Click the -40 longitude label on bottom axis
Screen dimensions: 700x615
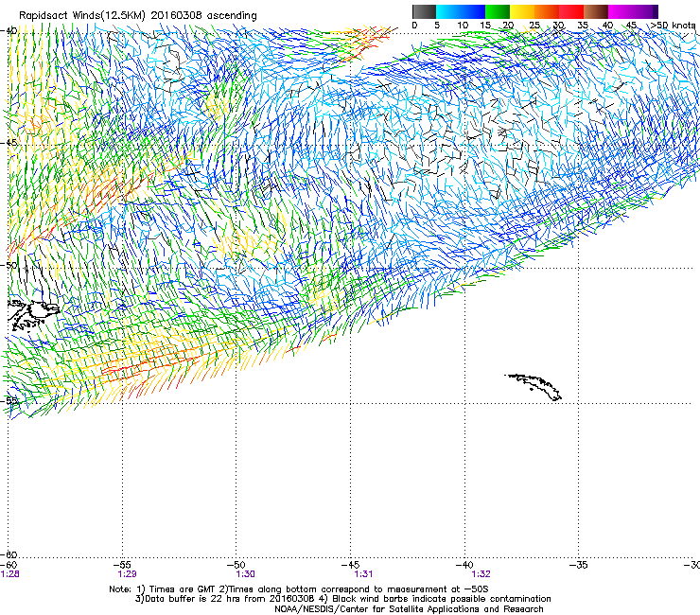pyautogui.click(x=464, y=565)
